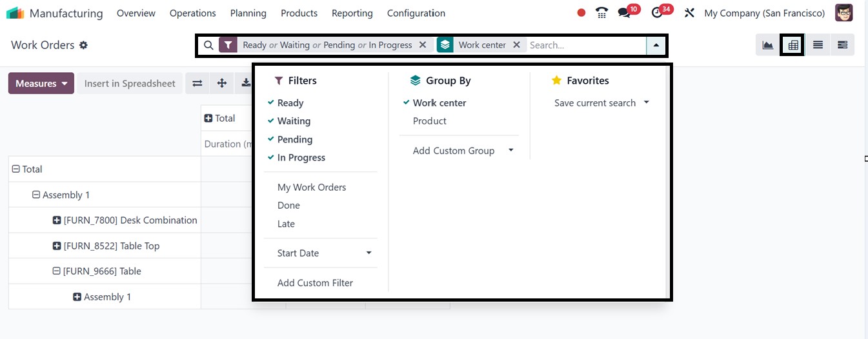Open the Configuration menu
Viewport: 868px width, 339px height.
coord(416,13)
